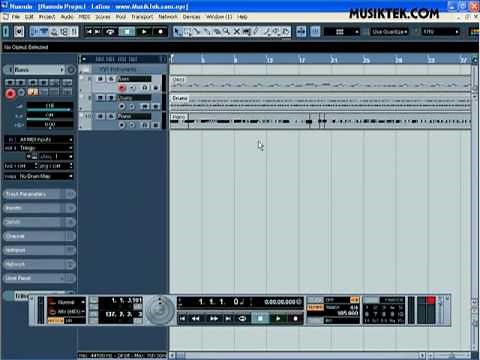Click Play in the top toolbar
This screenshot has width=480, height=360.
click(144, 32)
